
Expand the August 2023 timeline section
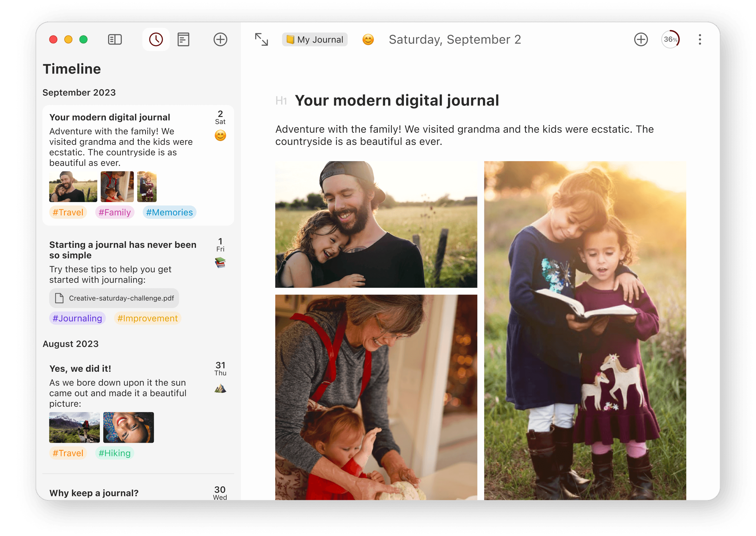coord(71,343)
